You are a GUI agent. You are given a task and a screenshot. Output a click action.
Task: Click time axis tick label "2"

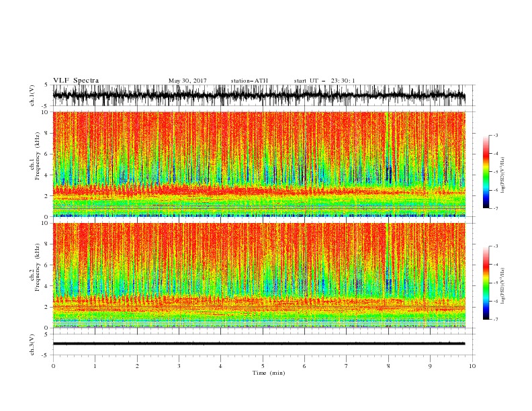click(137, 366)
